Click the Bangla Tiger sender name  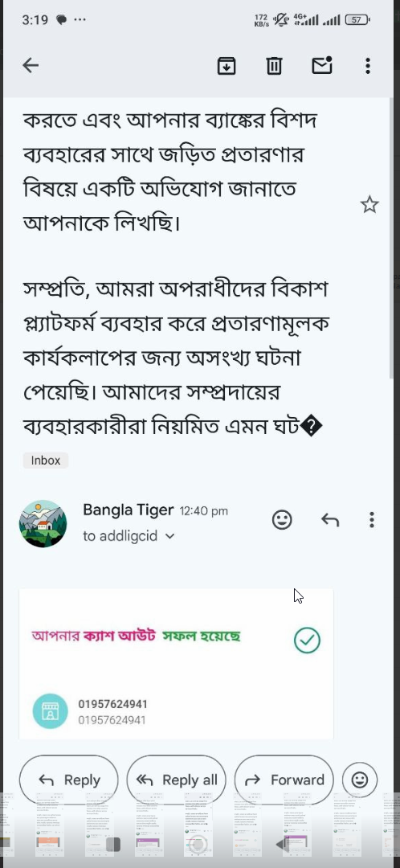pyautogui.click(x=129, y=510)
